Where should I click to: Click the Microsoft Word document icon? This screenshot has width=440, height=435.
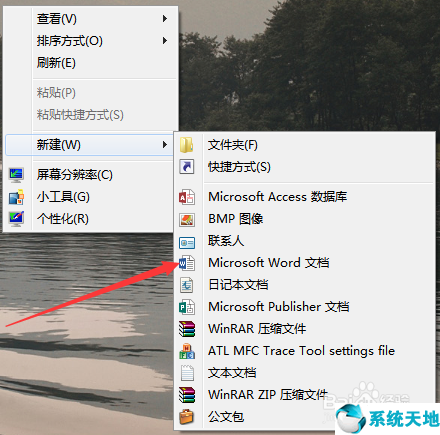(x=187, y=263)
